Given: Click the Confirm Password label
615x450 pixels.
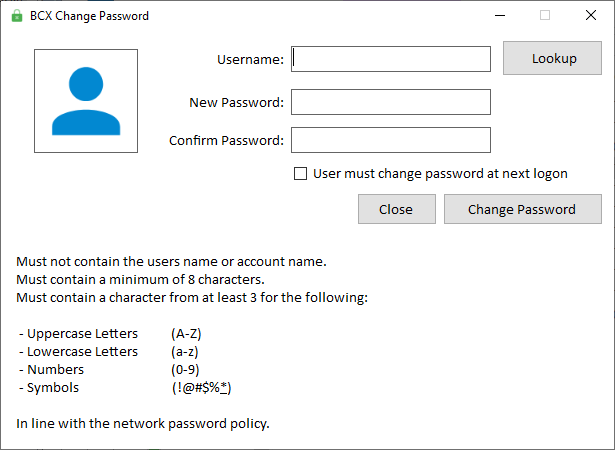Looking at the screenshot, I should coord(226,141).
